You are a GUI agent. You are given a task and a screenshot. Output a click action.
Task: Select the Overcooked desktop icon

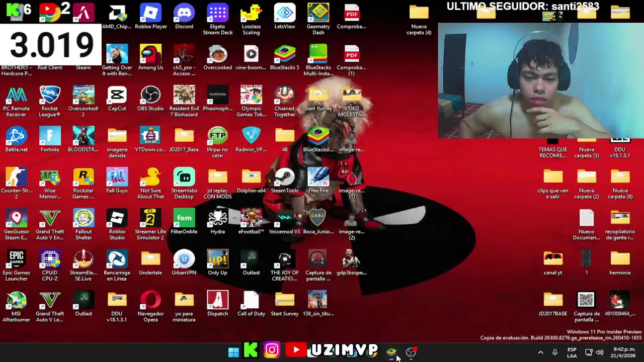click(x=217, y=58)
